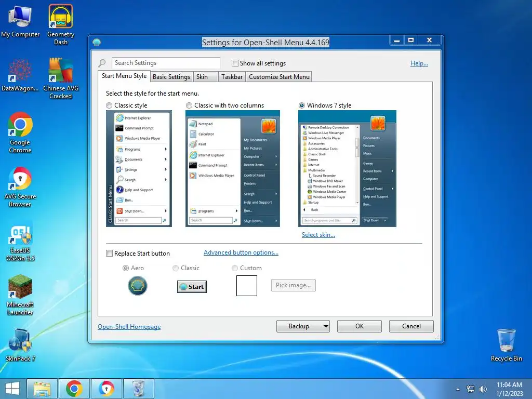Minimize the Open-Shell settings window

[396, 41]
